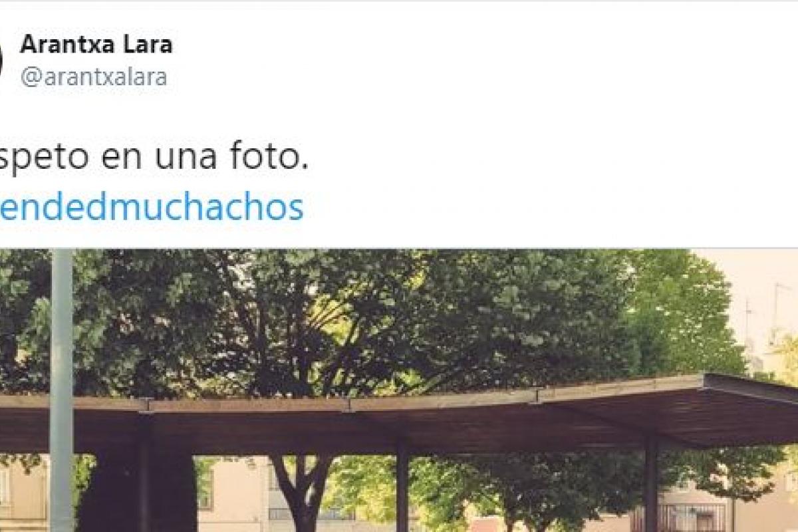Screen dimensions: 798x532
Task: Click the tweet text ending in 'en una foto.'
Action: pos(154,160)
